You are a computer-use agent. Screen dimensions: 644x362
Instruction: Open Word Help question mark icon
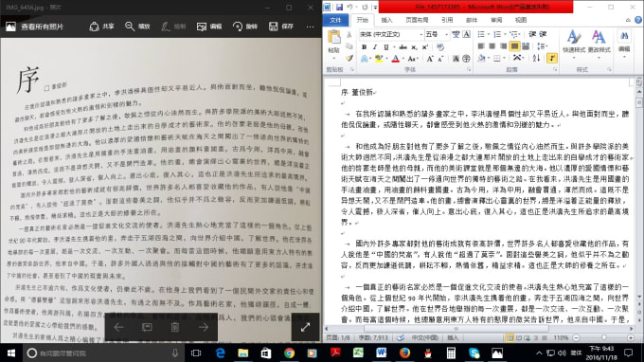click(637, 20)
